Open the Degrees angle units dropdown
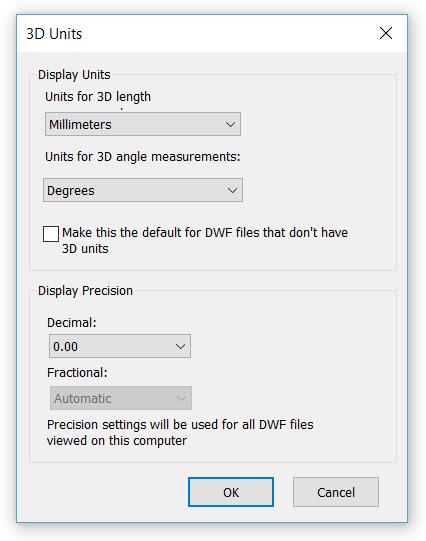Viewport: 426px width, 541px height. click(x=143, y=190)
